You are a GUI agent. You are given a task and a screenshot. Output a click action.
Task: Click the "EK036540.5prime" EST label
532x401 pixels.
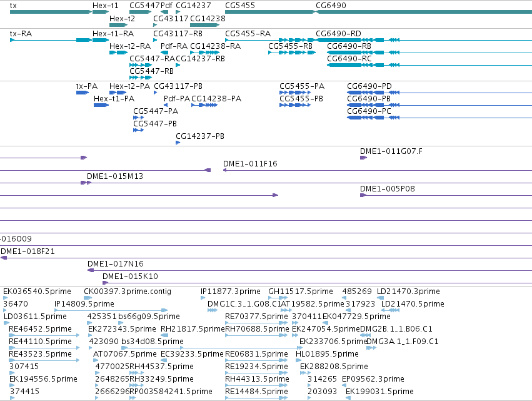pyautogui.click(x=38, y=292)
